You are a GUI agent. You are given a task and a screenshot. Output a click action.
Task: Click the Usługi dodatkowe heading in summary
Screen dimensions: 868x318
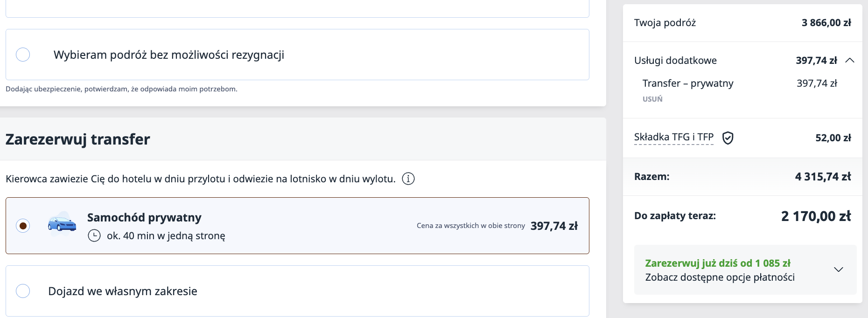(x=675, y=61)
